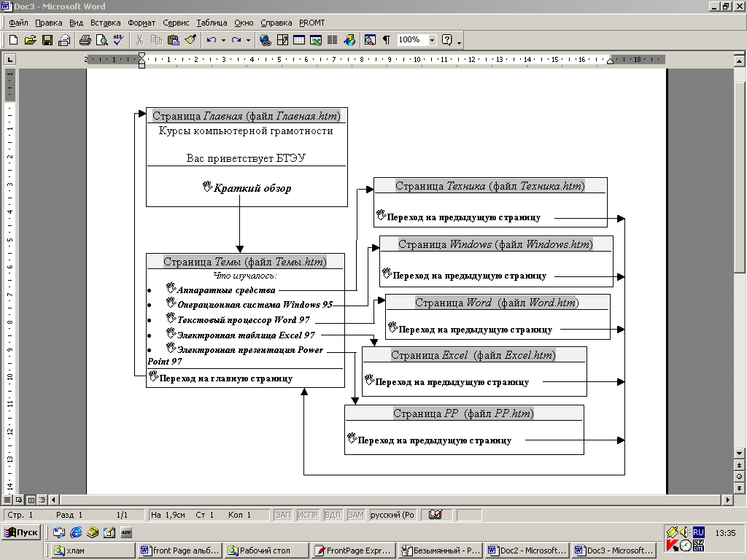This screenshot has height=560, width=747.
Task: Expand the zoom percentage dropdown
Action: [432, 40]
